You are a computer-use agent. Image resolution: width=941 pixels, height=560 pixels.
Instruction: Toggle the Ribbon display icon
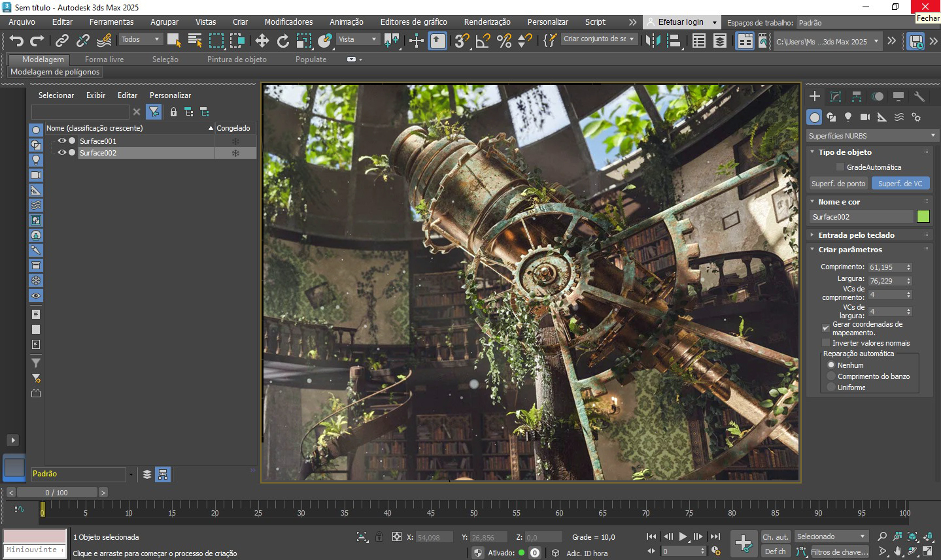[745, 41]
